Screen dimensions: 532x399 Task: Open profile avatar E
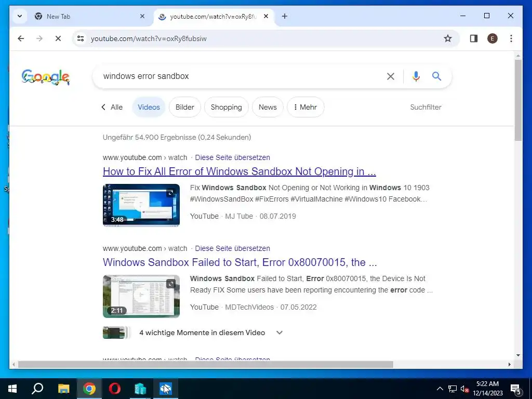tap(493, 38)
